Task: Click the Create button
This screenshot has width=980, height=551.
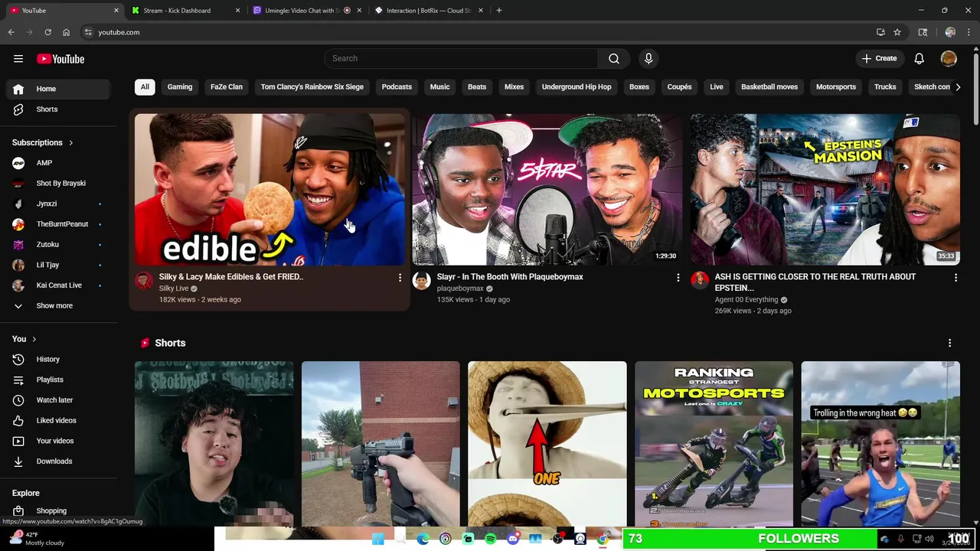Action: (x=879, y=59)
